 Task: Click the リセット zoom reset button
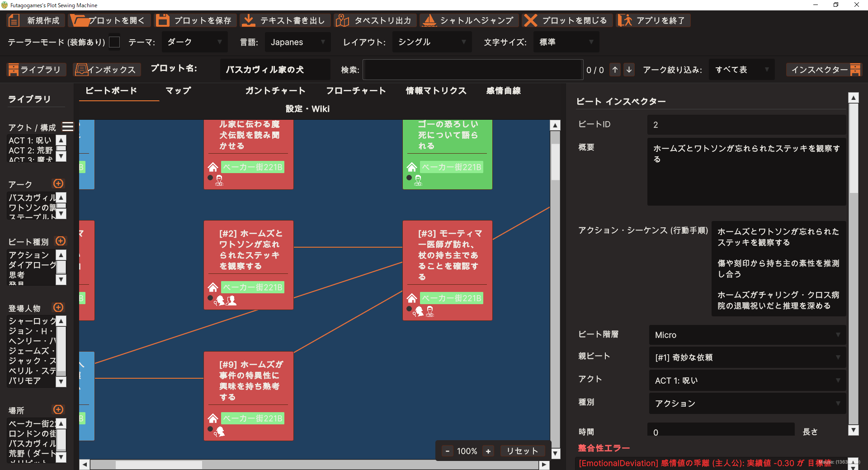(522, 451)
